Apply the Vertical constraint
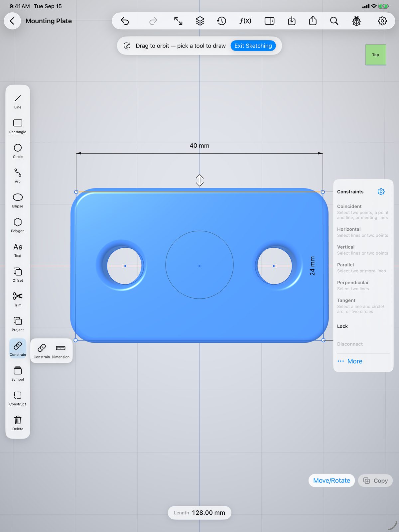This screenshot has height=532, width=399. (x=363, y=250)
